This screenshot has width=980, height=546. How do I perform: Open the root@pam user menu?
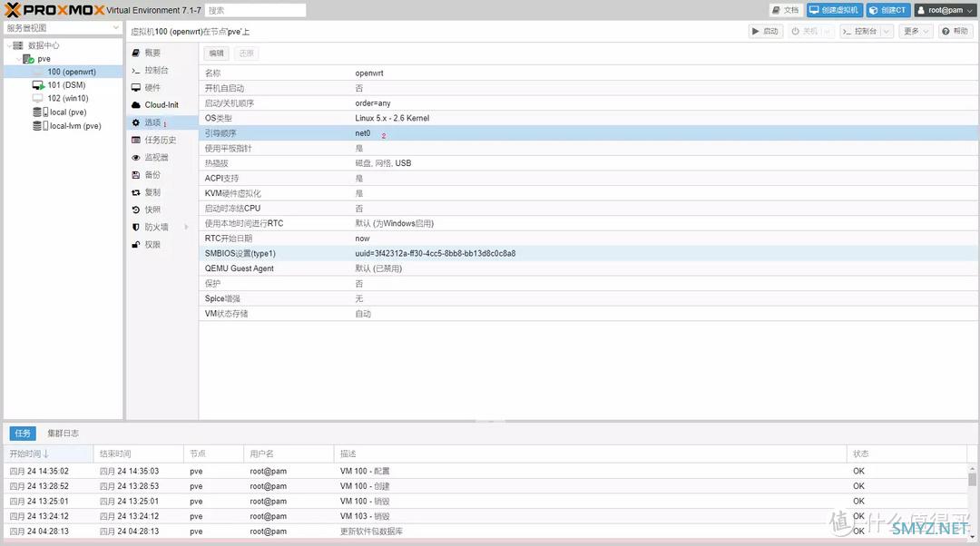945,10
